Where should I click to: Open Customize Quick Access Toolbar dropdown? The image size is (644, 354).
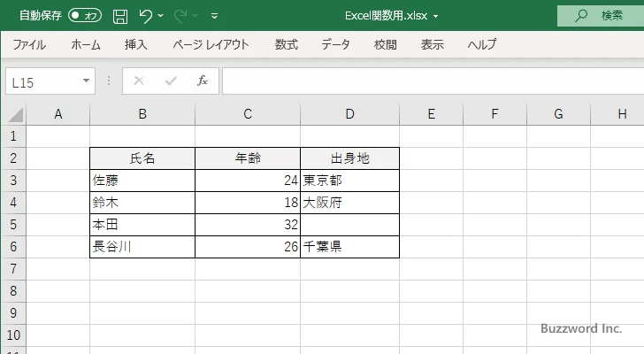(x=214, y=16)
